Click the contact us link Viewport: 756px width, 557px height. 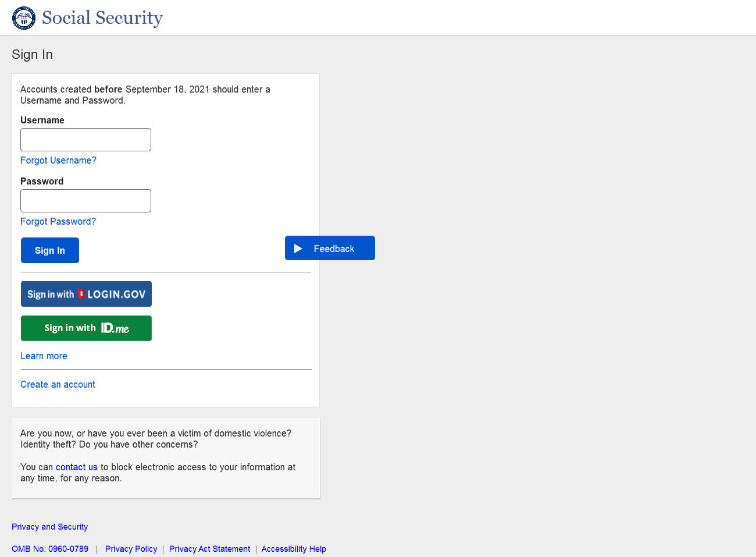[x=77, y=467]
